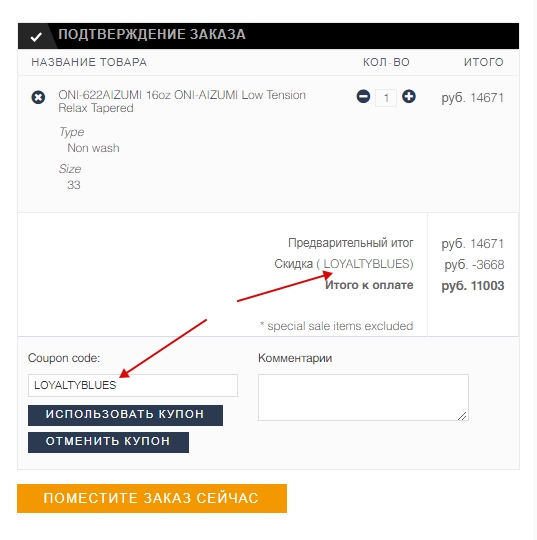Remove the ONI-622AIZUMI item from order

click(x=38, y=97)
